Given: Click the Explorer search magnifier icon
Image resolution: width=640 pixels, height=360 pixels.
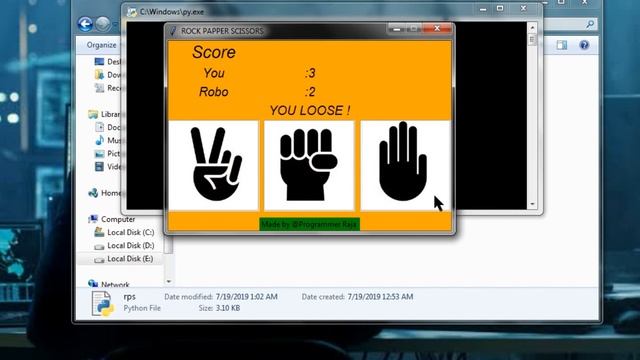Looking at the screenshot, I should (x=590, y=24).
